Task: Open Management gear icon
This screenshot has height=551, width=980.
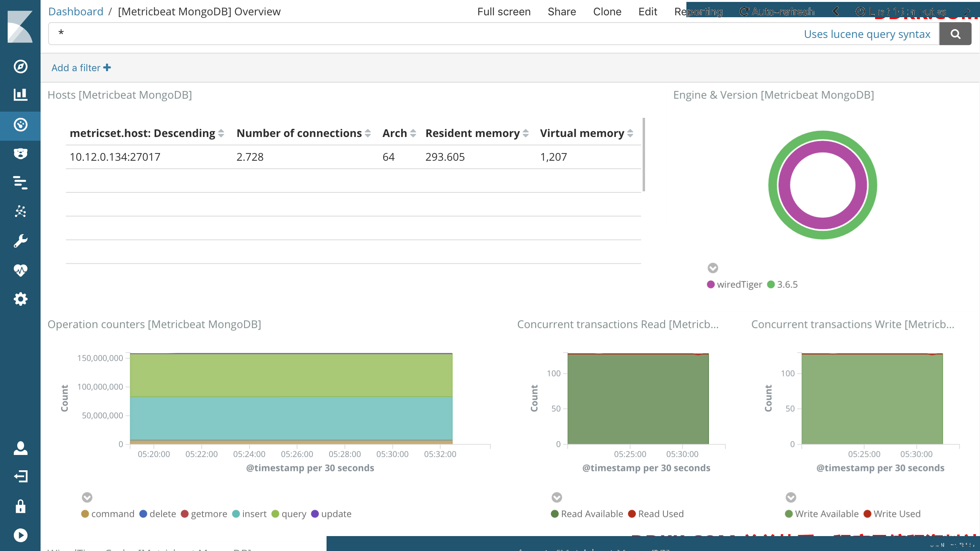Action: tap(20, 299)
